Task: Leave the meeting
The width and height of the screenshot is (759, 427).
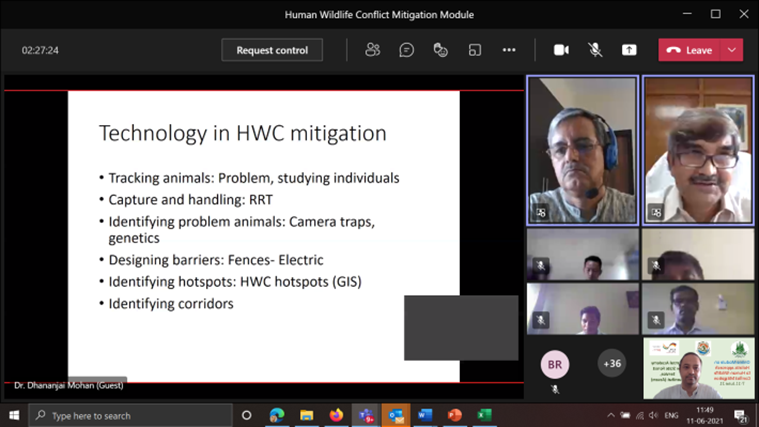Action: (690, 50)
